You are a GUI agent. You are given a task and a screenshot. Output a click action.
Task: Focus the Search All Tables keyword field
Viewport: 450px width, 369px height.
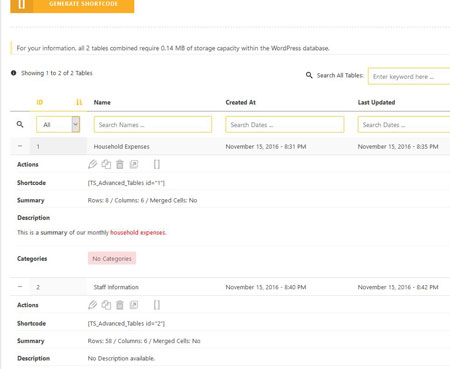pyautogui.click(x=409, y=76)
